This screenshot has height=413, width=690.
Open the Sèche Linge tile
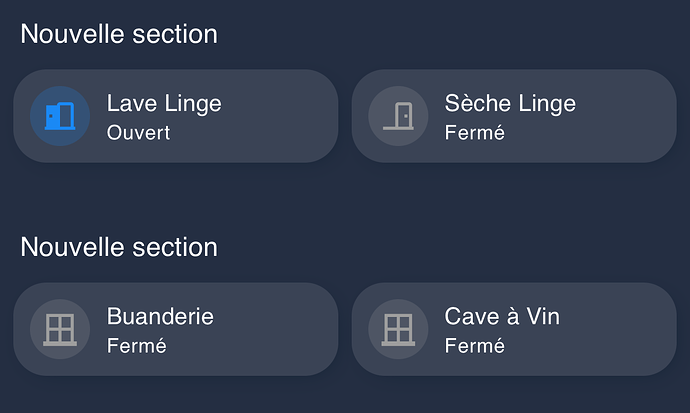tap(514, 116)
